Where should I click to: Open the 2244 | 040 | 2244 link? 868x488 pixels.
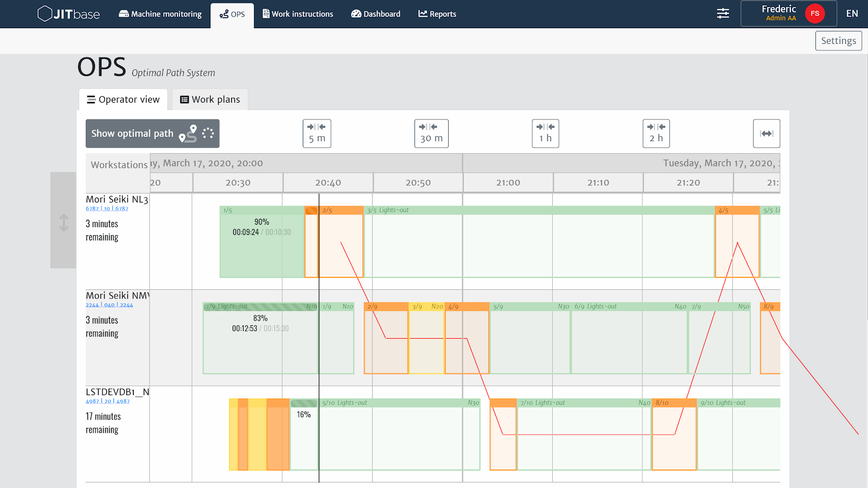point(109,305)
